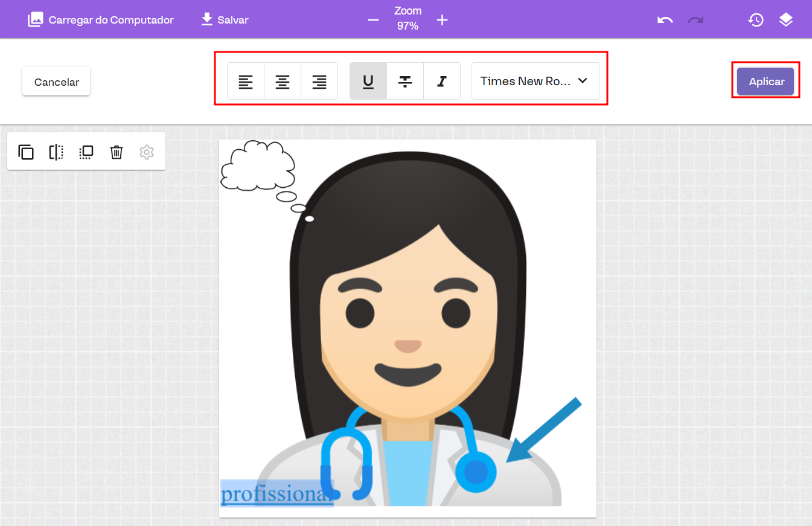Click the Aplicar button
This screenshot has height=526, width=812.
tap(766, 82)
